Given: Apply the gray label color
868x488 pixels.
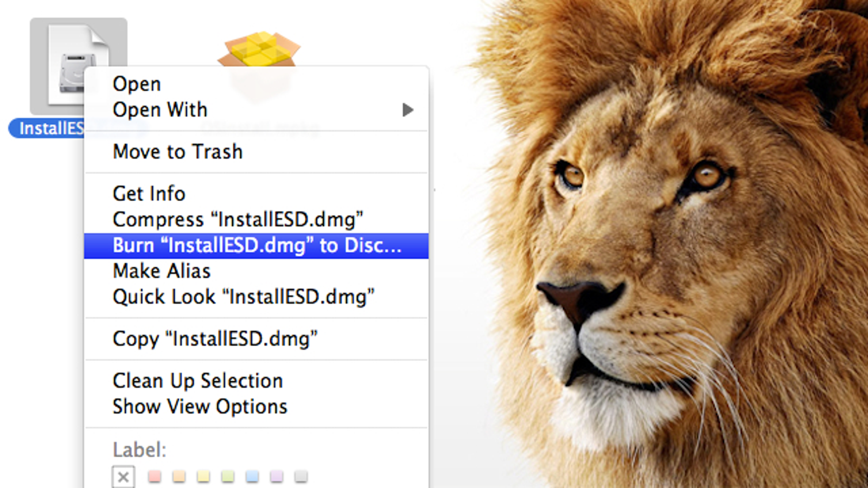Looking at the screenshot, I should point(301,477).
